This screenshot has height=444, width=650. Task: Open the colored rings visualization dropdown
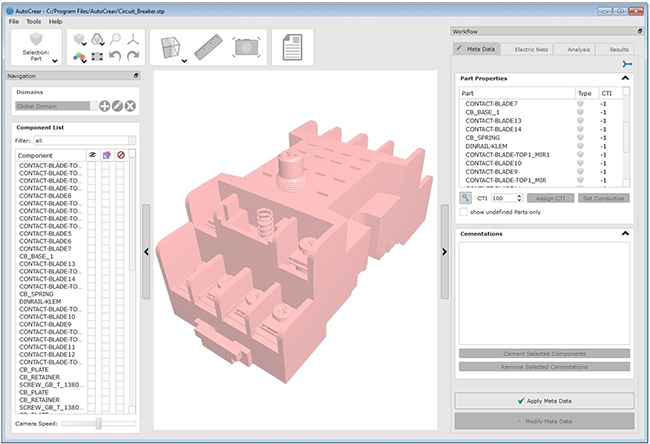pyautogui.click(x=97, y=39)
